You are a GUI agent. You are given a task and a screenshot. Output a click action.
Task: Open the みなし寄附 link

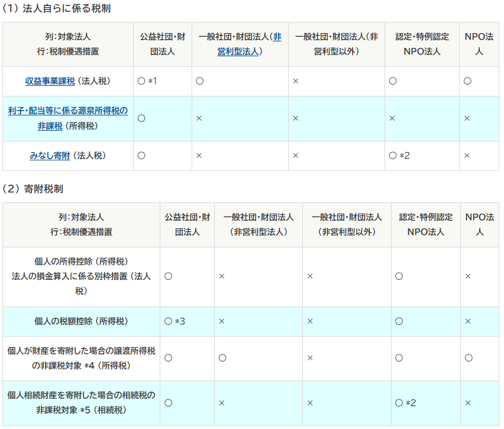tap(50, 156)
